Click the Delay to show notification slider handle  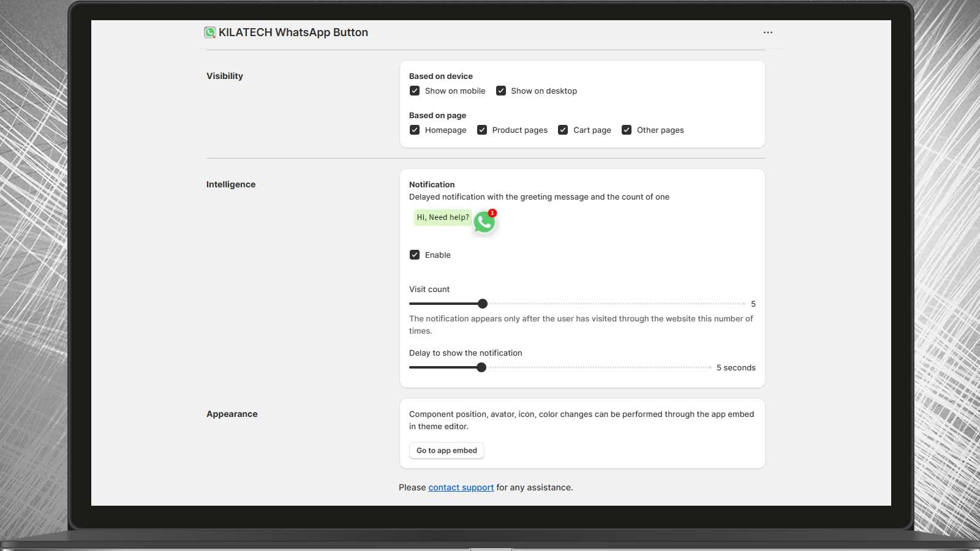click(x=481, y=367)
